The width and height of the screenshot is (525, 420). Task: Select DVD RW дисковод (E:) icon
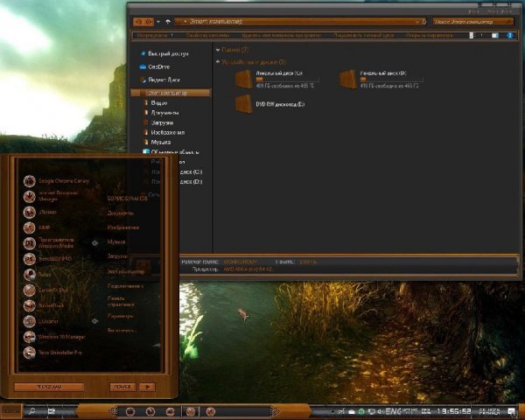[244, 104]
